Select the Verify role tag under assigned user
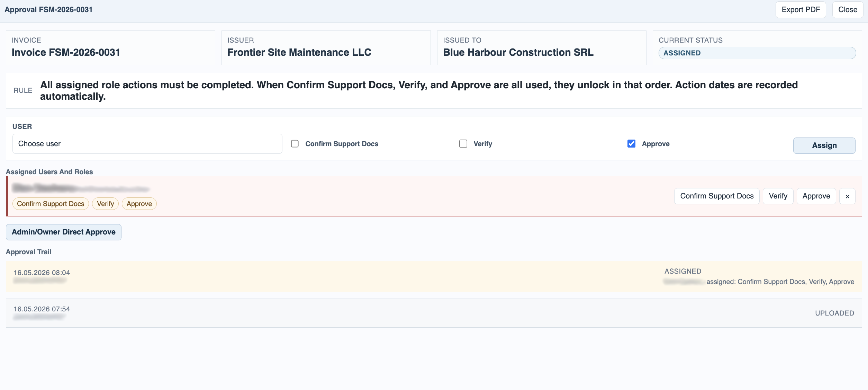Screen dimensions: 868x390 (x=105, y=204)
